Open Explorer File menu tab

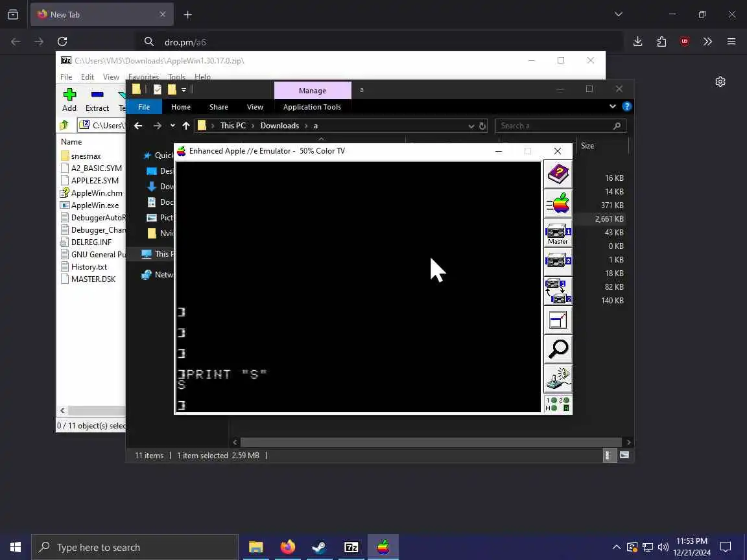(x=144, y=107)
